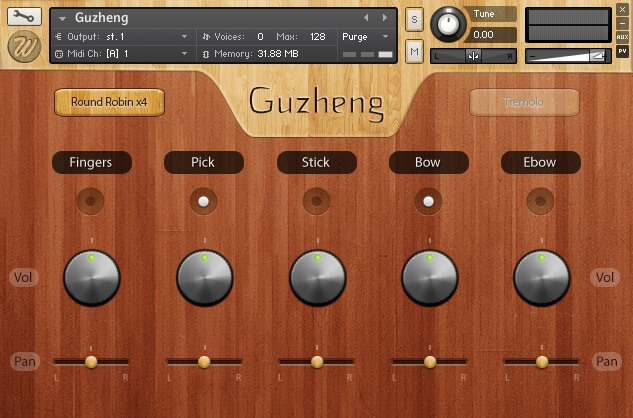Image resolution: width=633 pixels, height=418 pixels.
Task: Click the Memory 31.88 MB readout
Action: pyautogui.click(x=278, y=54)
